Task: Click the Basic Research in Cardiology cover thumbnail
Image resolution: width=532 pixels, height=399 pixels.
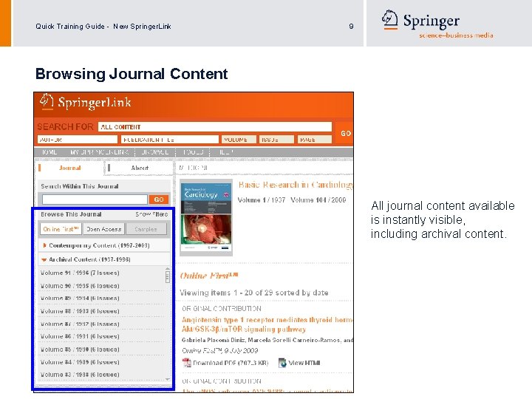Action: (206, 217)
